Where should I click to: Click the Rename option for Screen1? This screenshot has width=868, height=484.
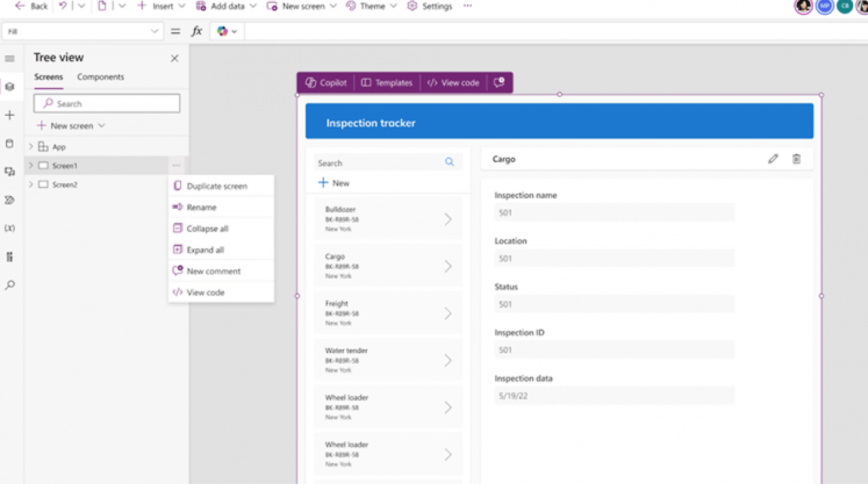pos(202,207)
